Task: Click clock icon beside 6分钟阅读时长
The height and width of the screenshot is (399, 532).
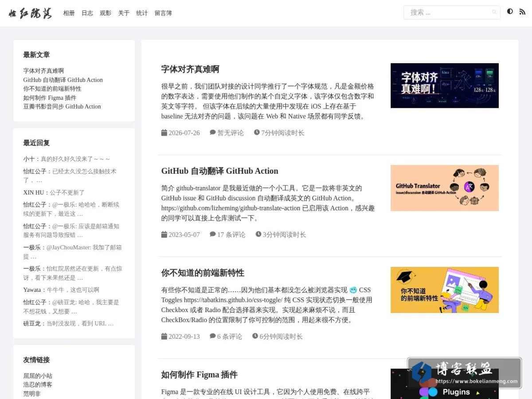Action: (x=255, y=336)
